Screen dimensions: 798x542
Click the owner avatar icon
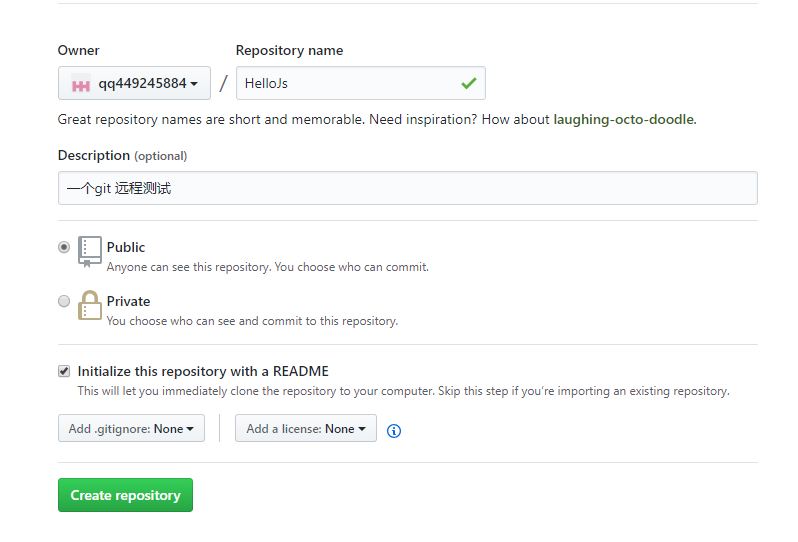point(80,84)
